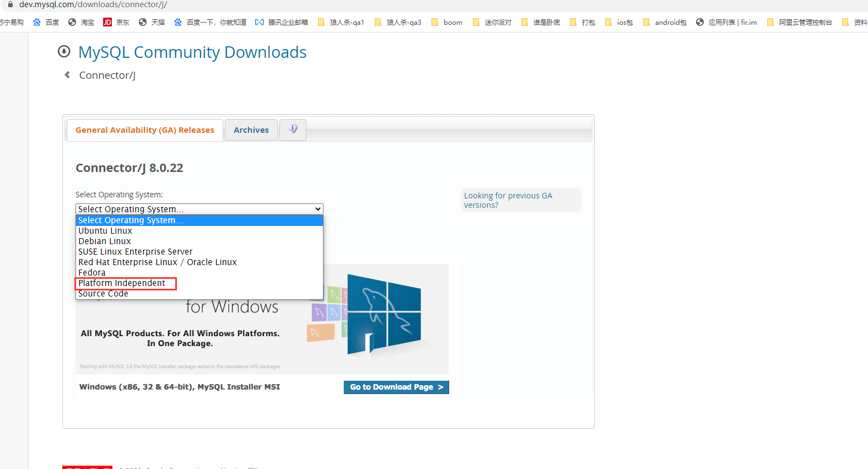868x469 pixels.
Task: Click the Windows (x86, 32 & 64-bit) MSI text
Action: coord(180,387)
